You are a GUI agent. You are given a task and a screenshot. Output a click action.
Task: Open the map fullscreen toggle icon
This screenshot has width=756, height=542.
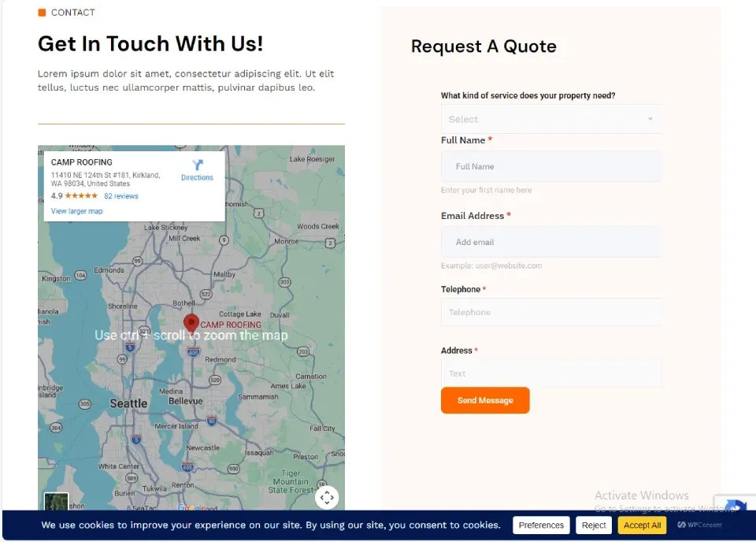pyautogui.click(x=327, y=497)
